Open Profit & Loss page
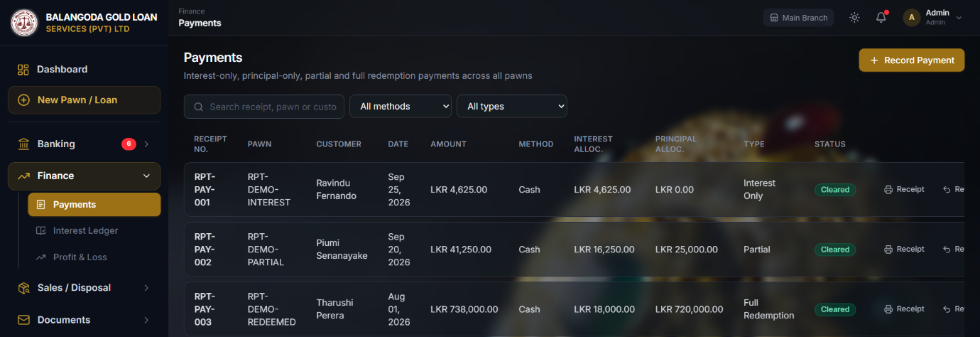This screenshot has width=980, height=337. coord(94,257)
